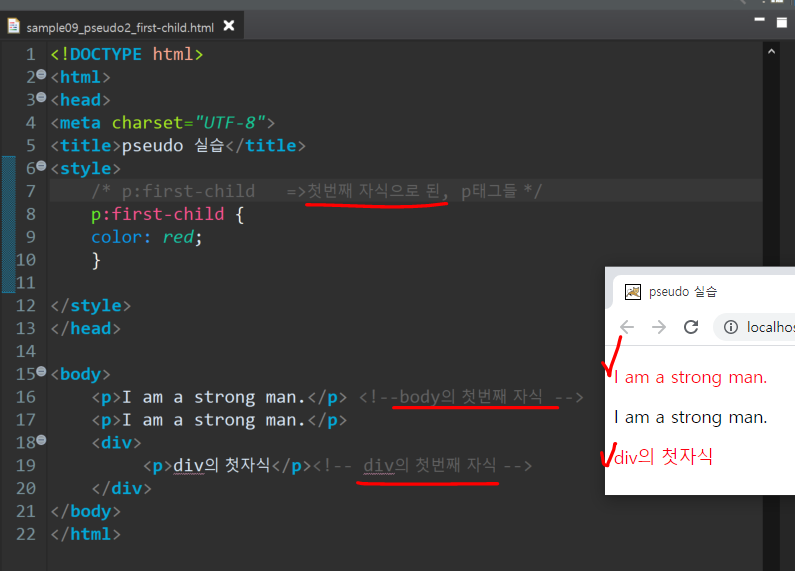Reload the page in the browser

[x=691, y=327]
